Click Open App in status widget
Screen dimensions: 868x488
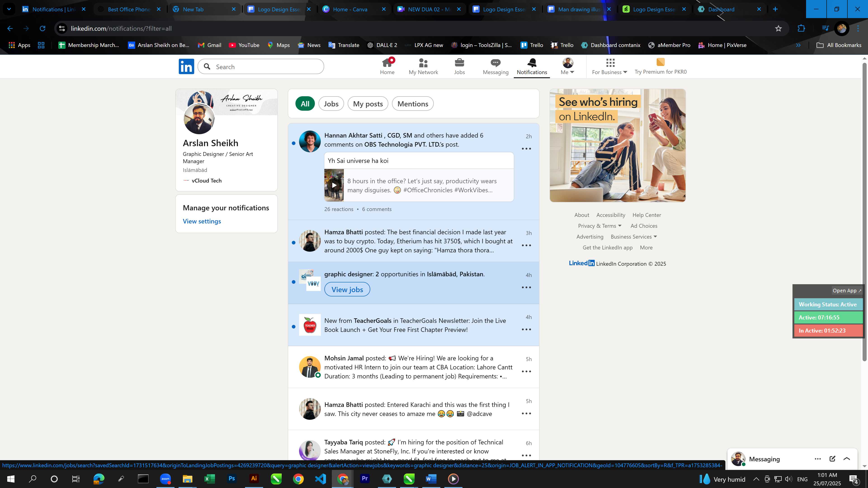847,290
